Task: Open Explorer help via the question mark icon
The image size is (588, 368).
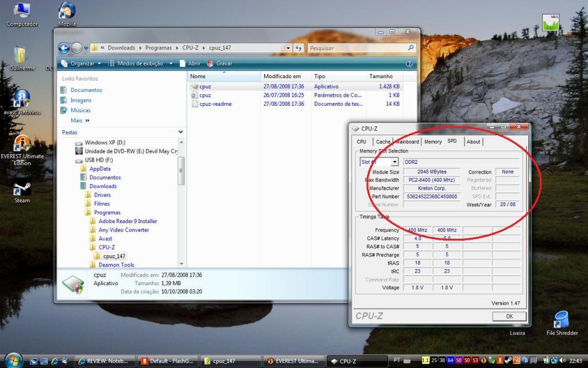Action: (409, 63)
